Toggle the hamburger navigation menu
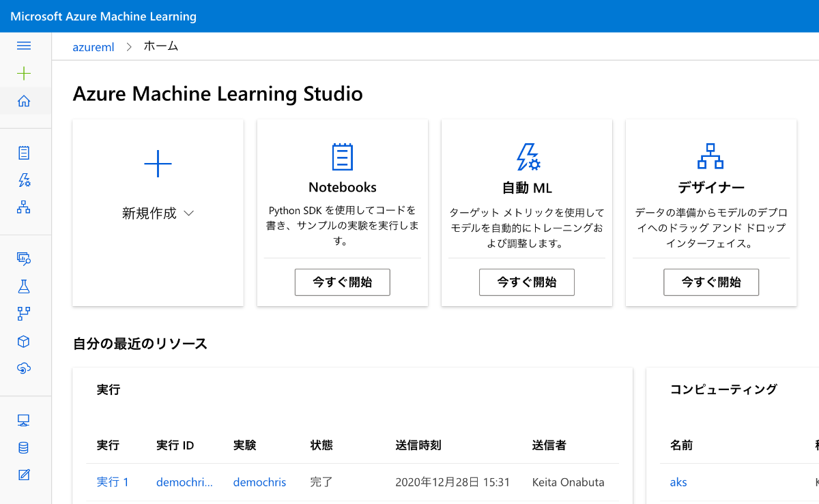This screenshot has height=504, width=819. pos(24,46)
